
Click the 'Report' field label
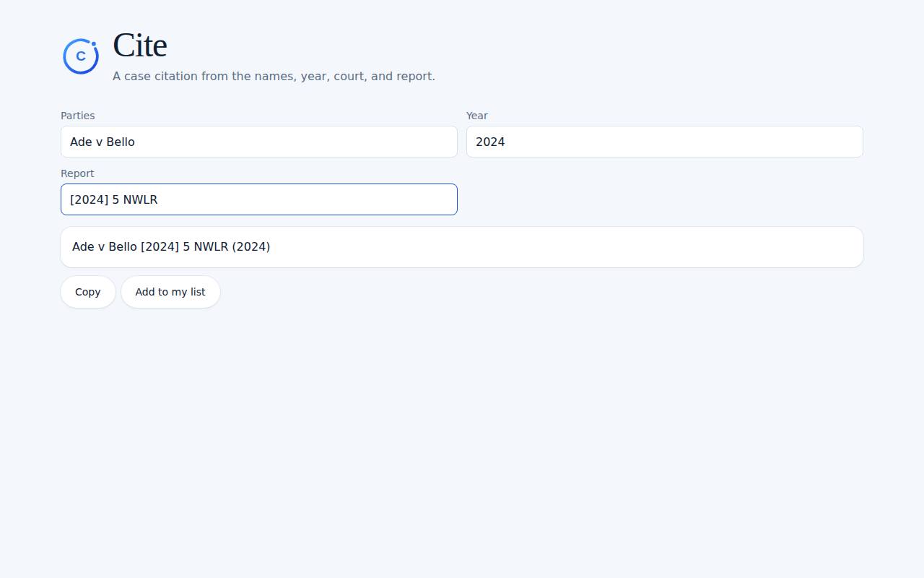coord(77,173)
